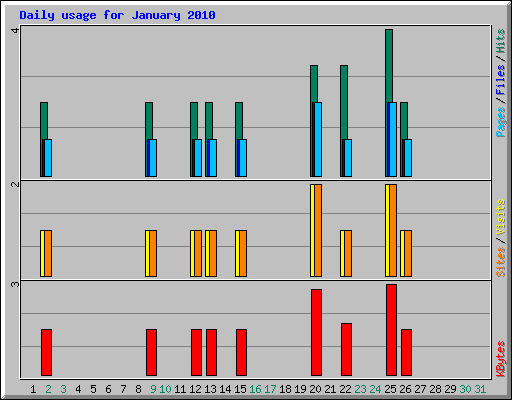This screenshot has width=512, height=400.
Task: Click the red KBytes bar for day 2
Action: tap(46, 352)
